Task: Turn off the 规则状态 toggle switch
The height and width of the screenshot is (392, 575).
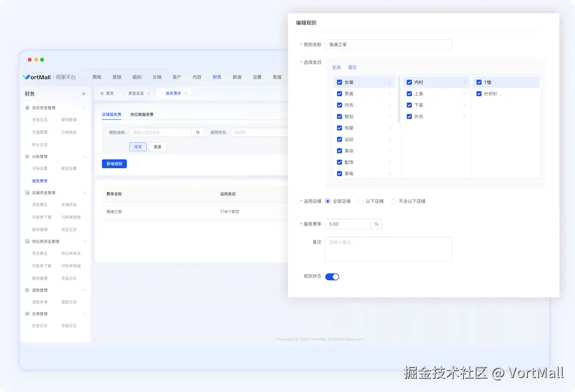Action: (332, 276)
